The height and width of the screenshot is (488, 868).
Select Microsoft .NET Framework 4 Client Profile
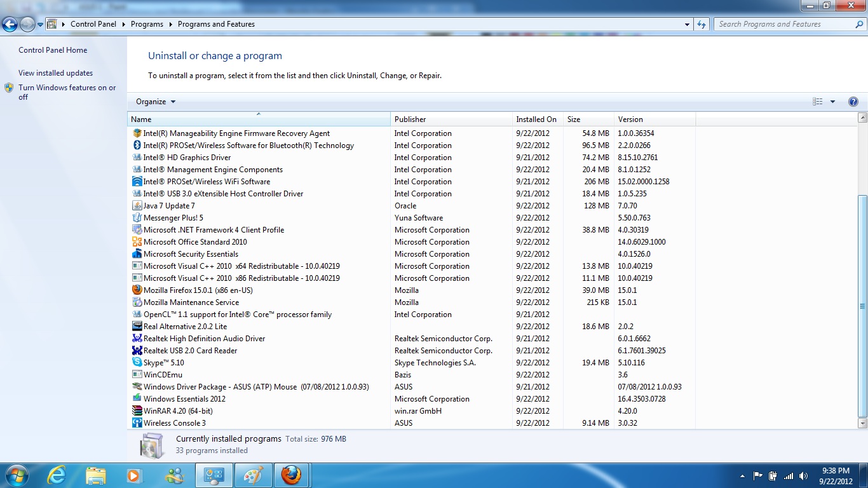(x=412, y=230)
